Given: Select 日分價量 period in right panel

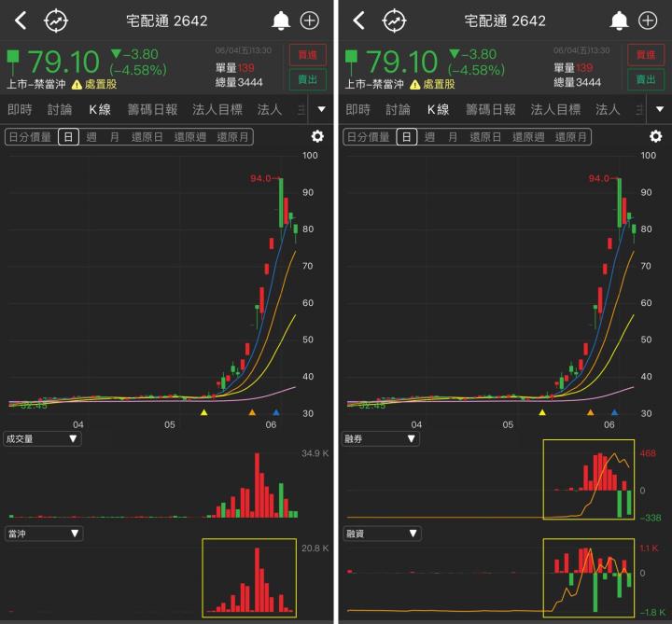Looking at the screenshot, I should pyautogui.click(x=368, y=137).
